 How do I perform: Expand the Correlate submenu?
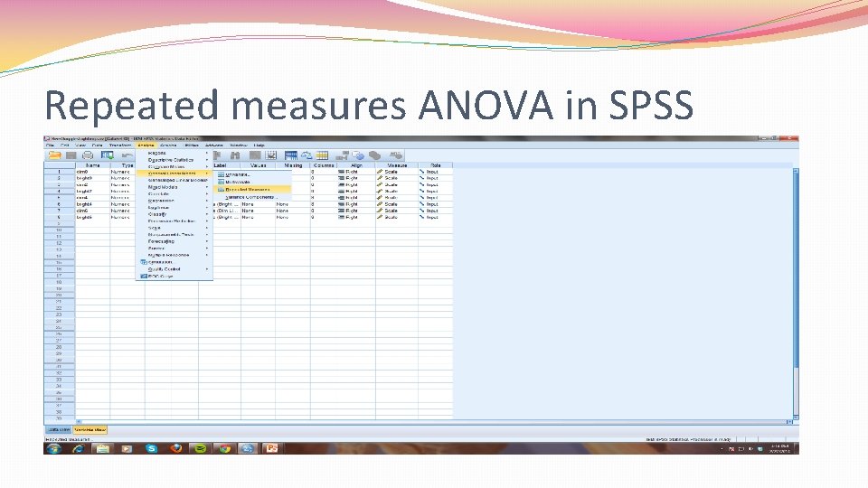[x=174, y=194]
